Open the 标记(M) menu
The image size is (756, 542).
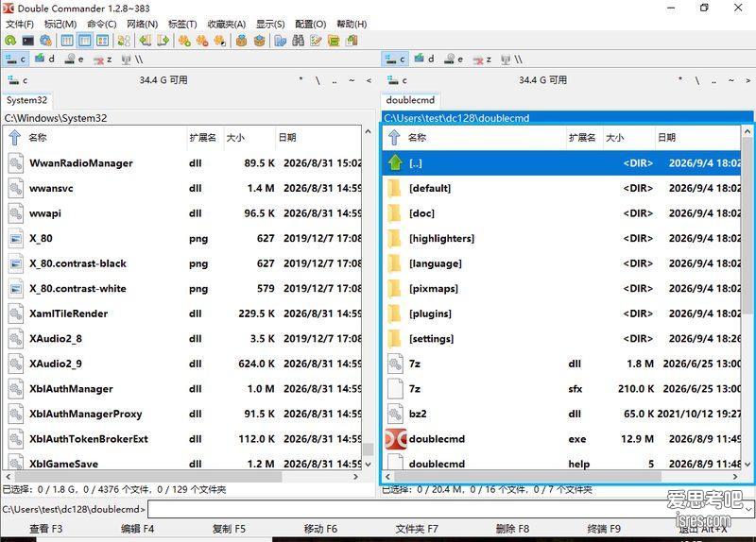pos(60,25)
